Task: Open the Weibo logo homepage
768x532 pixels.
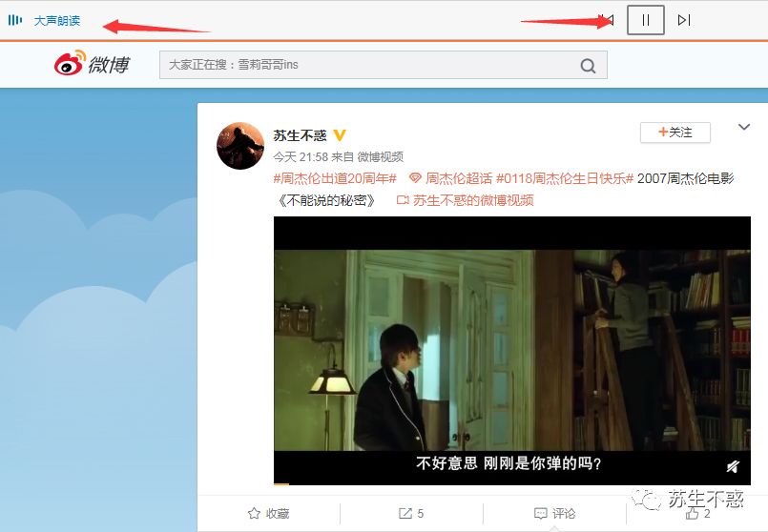Action: 93,64
